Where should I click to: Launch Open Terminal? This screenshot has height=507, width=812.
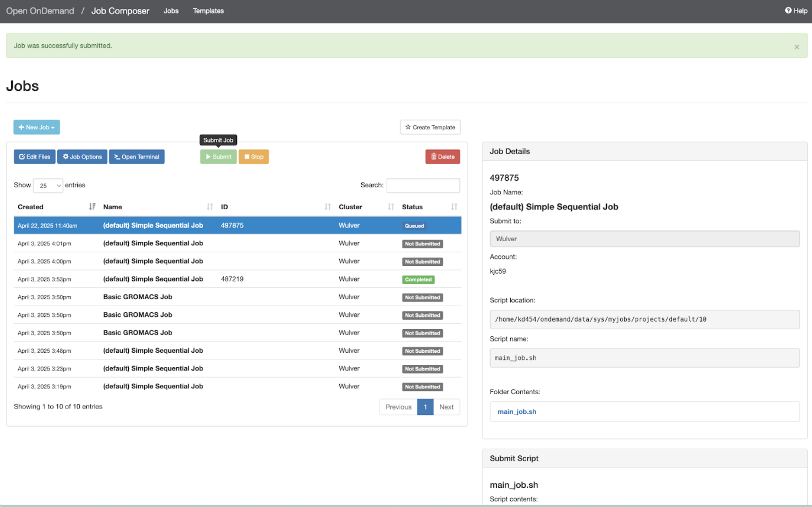pos(137,157)
